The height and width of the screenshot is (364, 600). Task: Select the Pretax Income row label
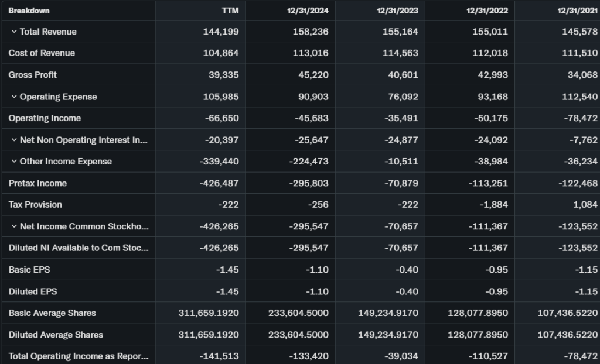37,183
